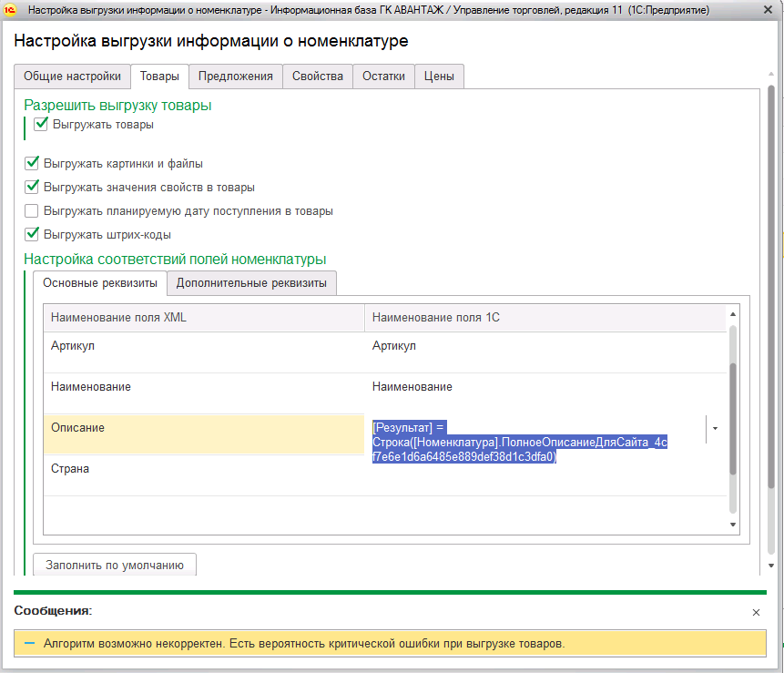
Task: Enable 'Выгружать планируемую дату поступления в товары'
Action: coord(32,210)
